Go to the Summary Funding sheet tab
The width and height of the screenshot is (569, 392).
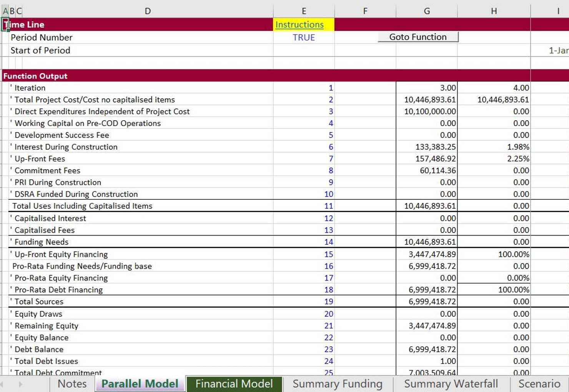tap(338, 384)
